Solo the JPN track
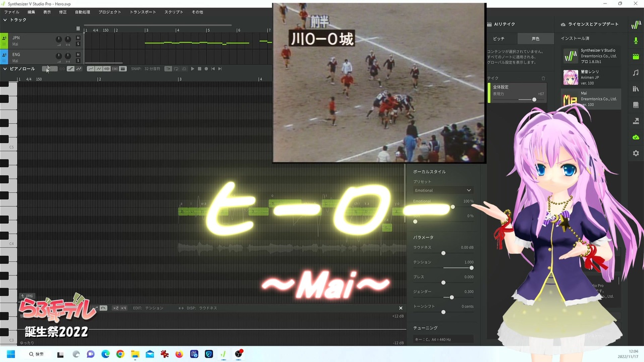Screen dimensions: 644x362 [x=78, y=44]
